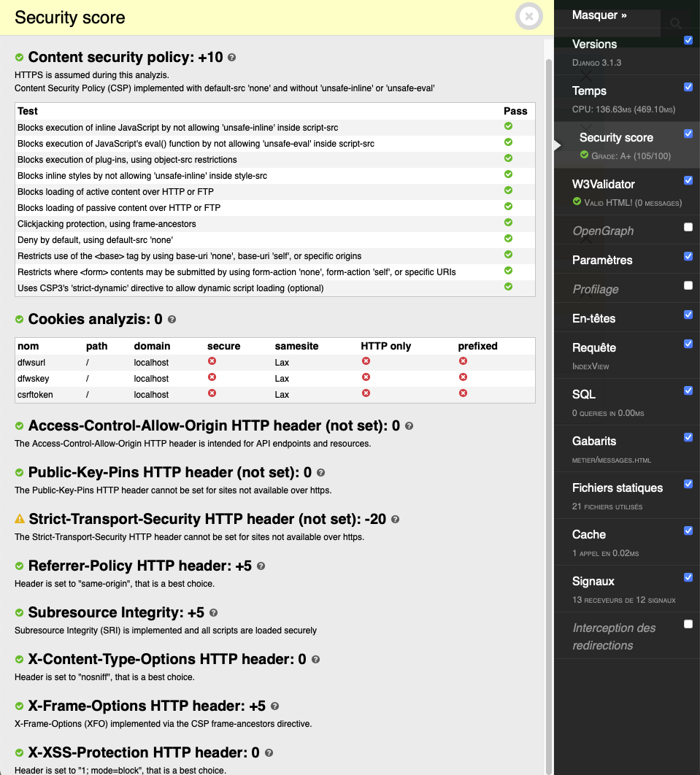
Task: Click the green check beside Referrer-Policy heading
Action: pos(18,566)
